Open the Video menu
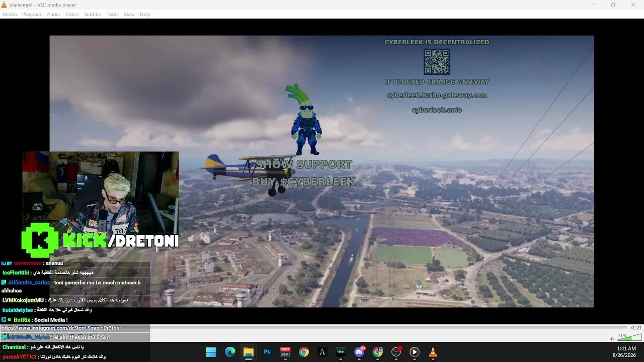644x362 pixels. [72, 14]
